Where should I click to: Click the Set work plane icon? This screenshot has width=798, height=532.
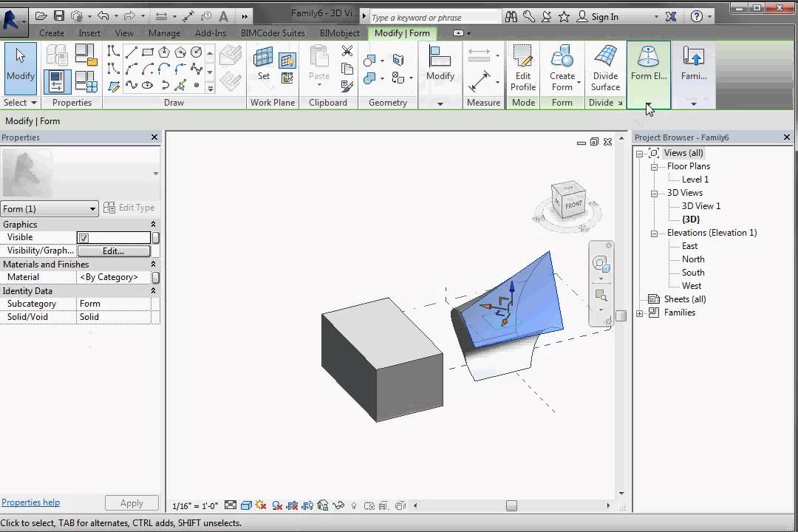tap(264, 64)
